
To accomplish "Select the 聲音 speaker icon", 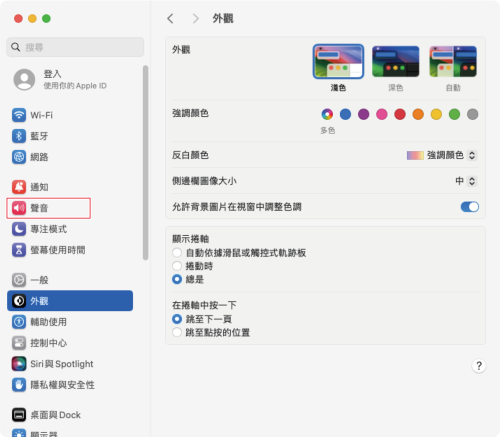I will (x=19, y=208).
